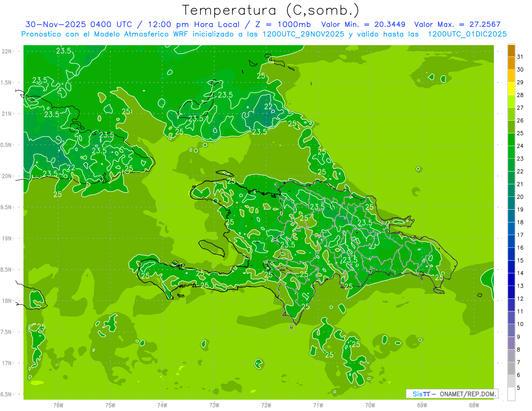Click the '9.5N' latitude axis label
Screen dimensions: 532x411
[x=6, y=207]
